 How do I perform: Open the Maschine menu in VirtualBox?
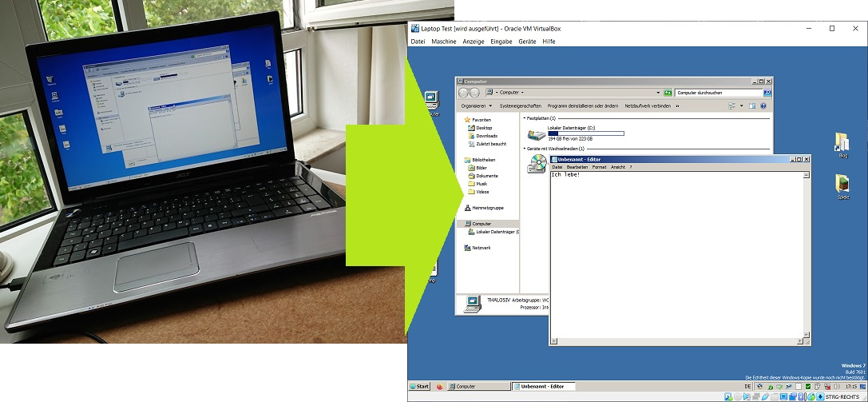click(x=443, y=42)
